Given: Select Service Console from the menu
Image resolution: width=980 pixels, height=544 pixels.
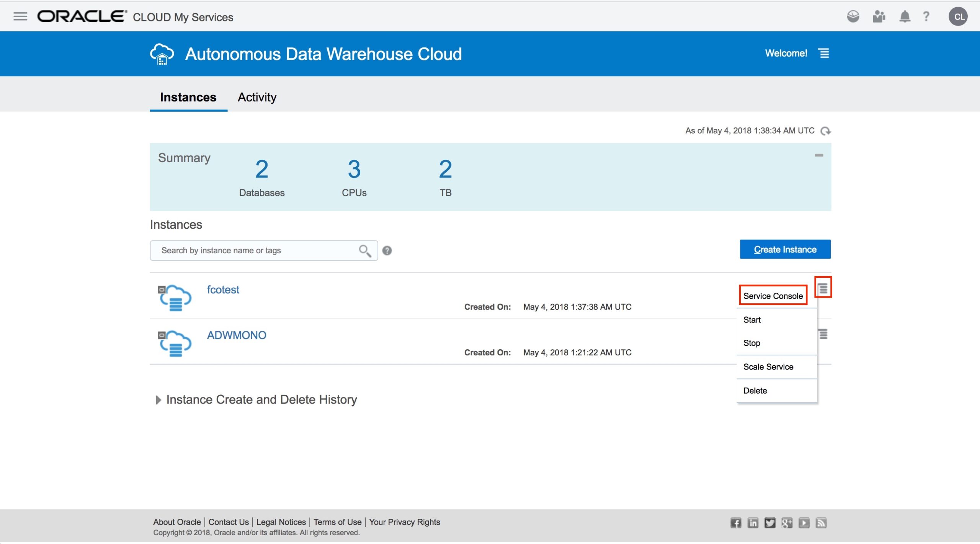Looking at the screenshot, I should tap(773, 296).
